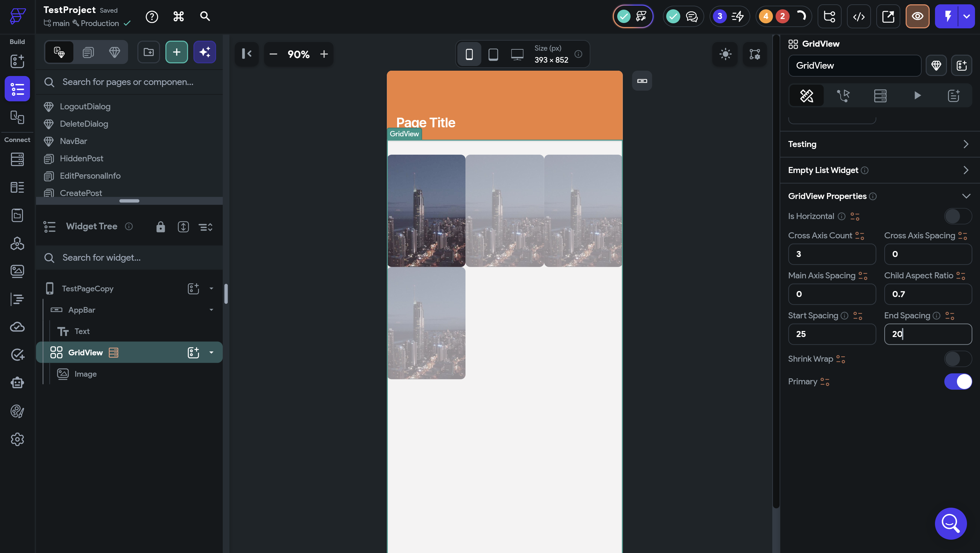Switch to the Actions tab
The height and width of the screenshot is (553, 980).
pos(843,95)
